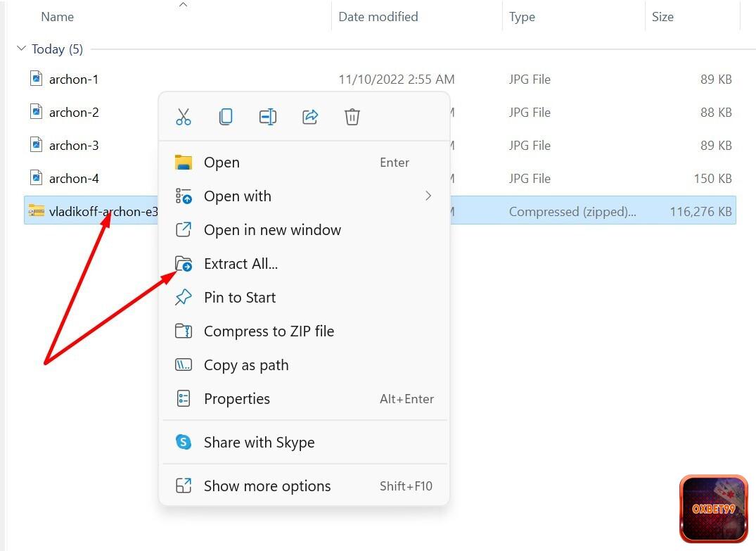Screen dimensions: 756x551
Task: Click the 150 KB size cell
Action: pos(712,179)
